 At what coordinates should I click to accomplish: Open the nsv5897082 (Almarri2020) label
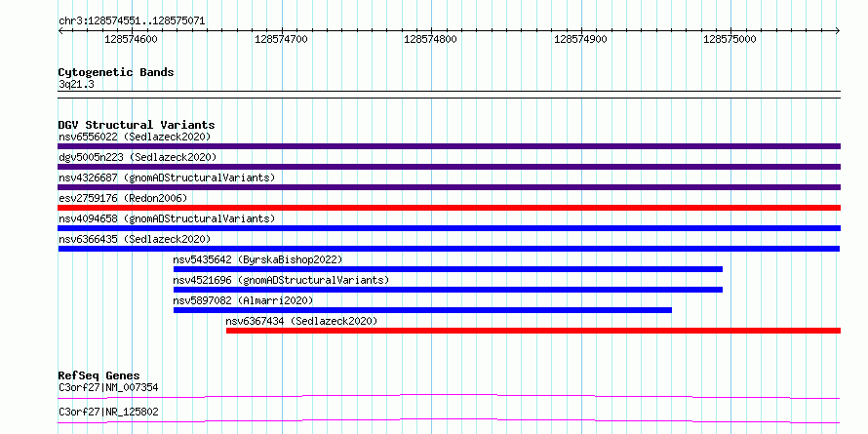click(x=243, y=300)
